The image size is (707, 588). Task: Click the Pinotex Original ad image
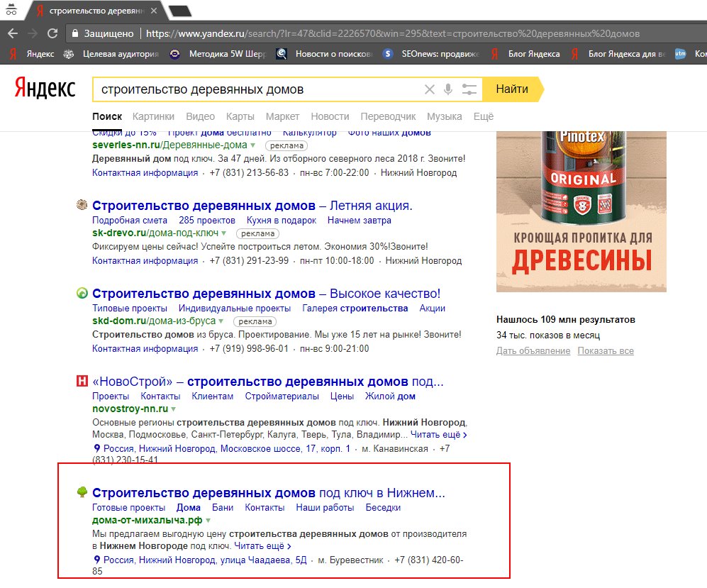coord(580,209)
